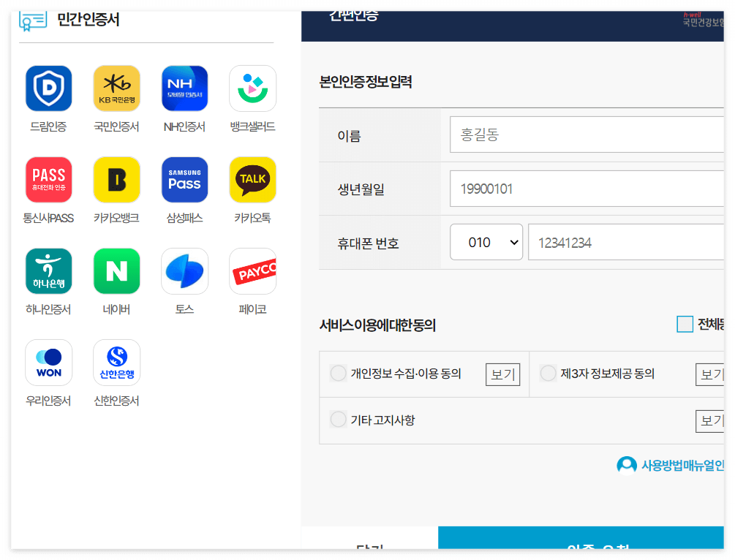This screenshot has width=735, height=560.
Task: Check the 전체동의 agree-all checkbox
Action: (x=685, y=324)
